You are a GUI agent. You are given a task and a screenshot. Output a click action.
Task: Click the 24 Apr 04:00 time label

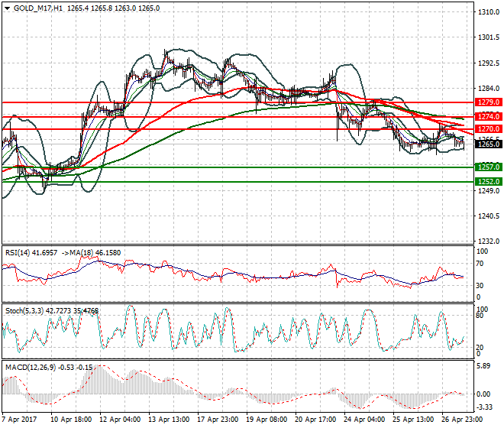(364, 420)
